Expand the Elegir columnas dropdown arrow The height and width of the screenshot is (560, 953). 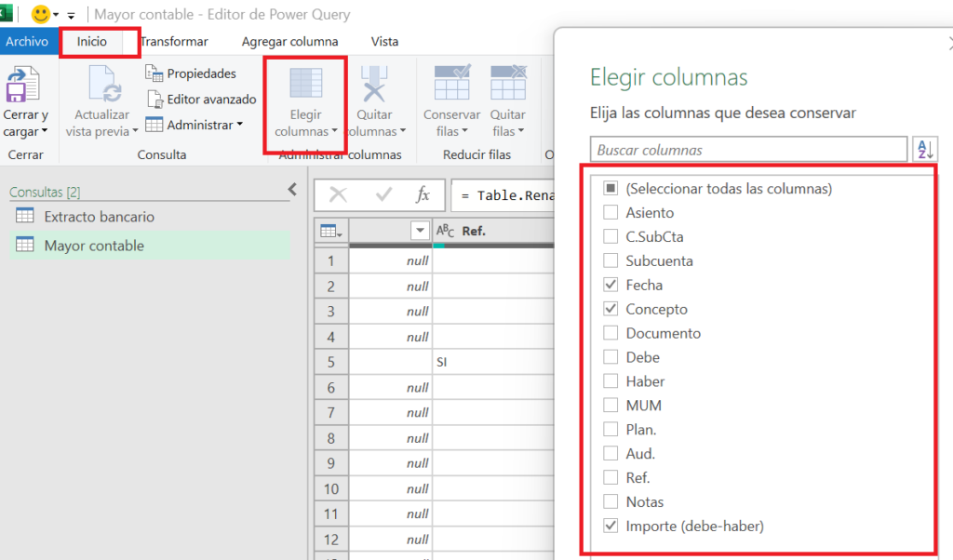pos(334,131)
